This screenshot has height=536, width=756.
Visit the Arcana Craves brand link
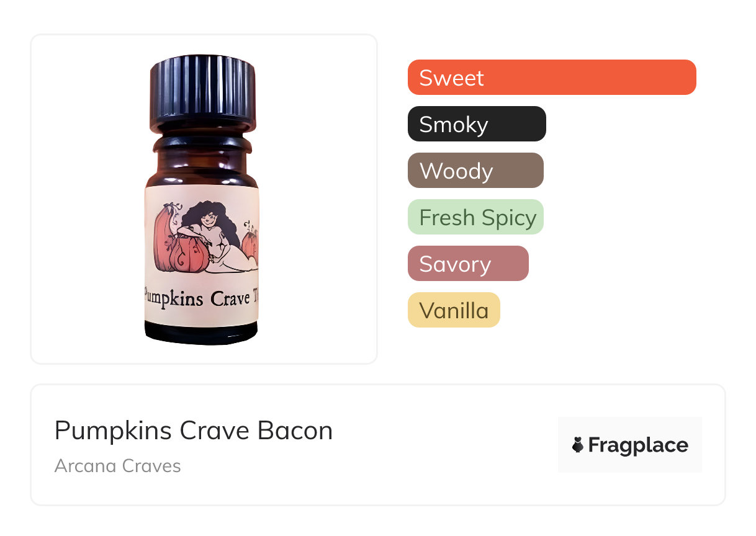click(x=118, y=466)
